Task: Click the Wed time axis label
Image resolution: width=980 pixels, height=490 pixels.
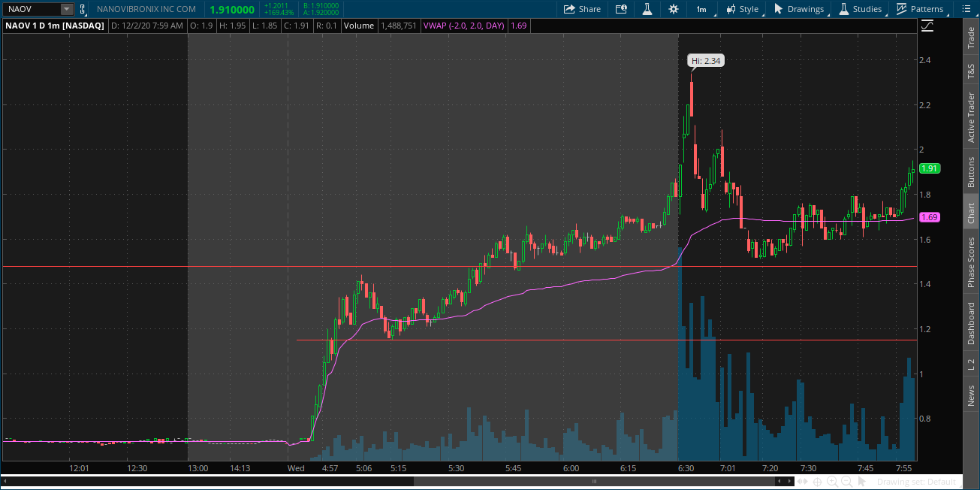Action: pos(296,468)
